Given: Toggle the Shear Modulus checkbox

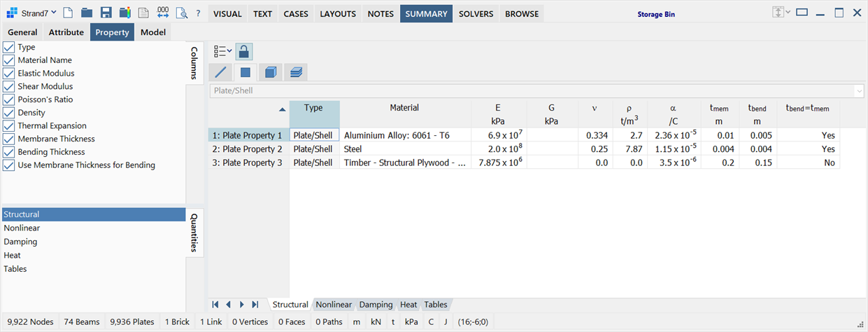Looking at the screenshot, I should coord(8,86).
